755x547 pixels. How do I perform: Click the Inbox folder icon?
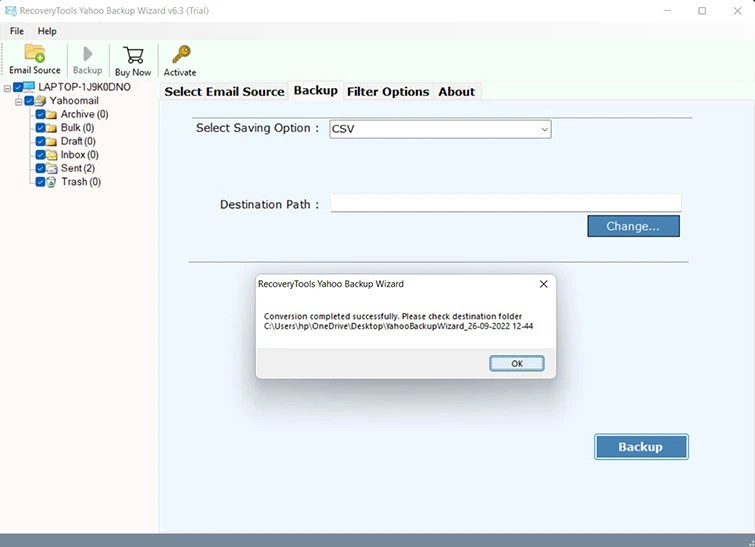pos(52,155)
